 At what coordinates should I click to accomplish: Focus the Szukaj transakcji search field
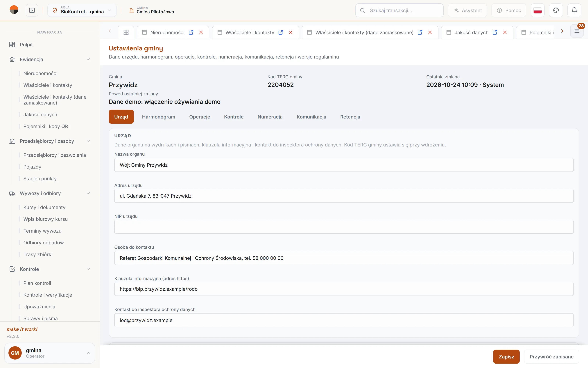click(x=399, y=10)
